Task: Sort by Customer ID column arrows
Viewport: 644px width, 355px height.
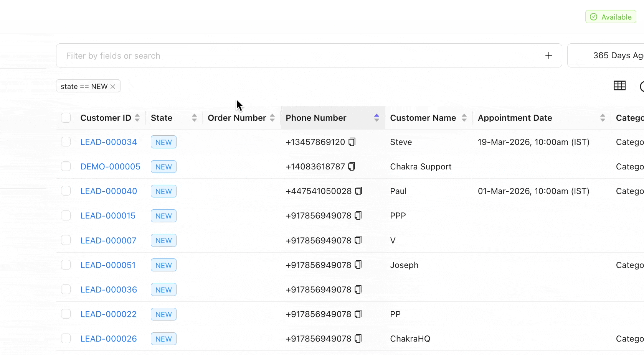Action: (x=137, y=118)
